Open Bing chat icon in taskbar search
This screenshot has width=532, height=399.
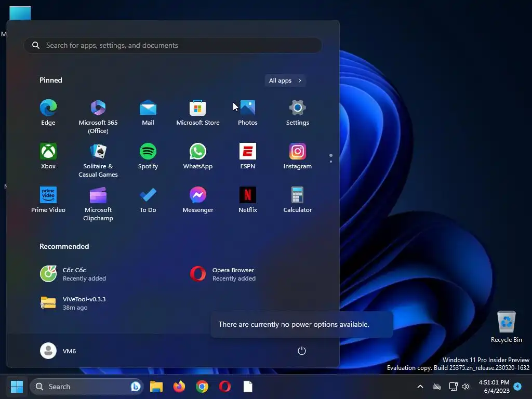[136, 387]
